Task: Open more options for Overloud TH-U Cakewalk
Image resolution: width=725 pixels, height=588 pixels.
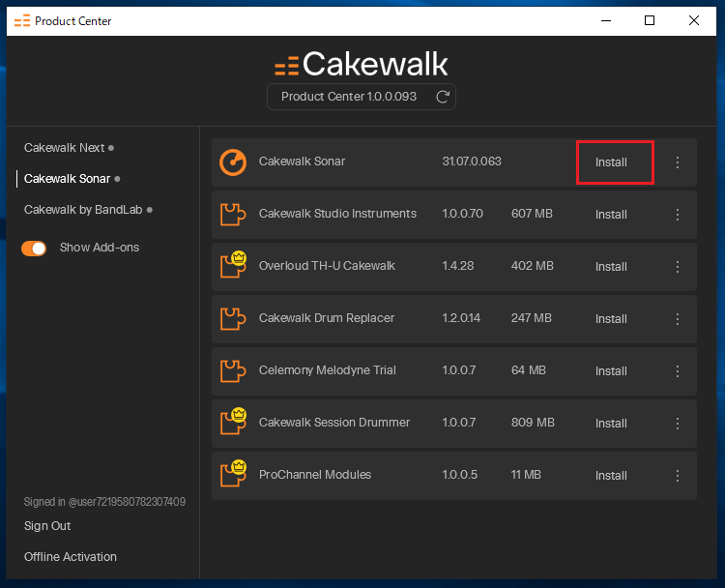Action: click(x=678, y=267)
